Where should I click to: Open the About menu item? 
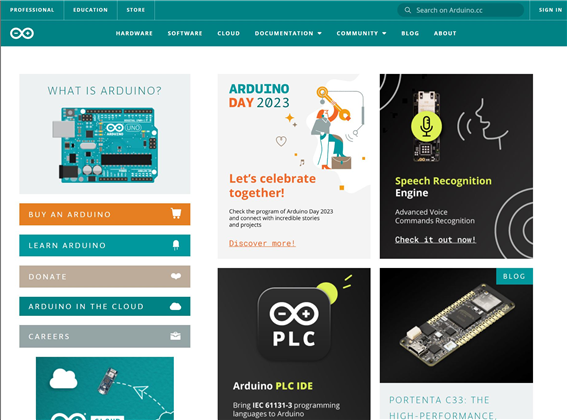(445, 33)
